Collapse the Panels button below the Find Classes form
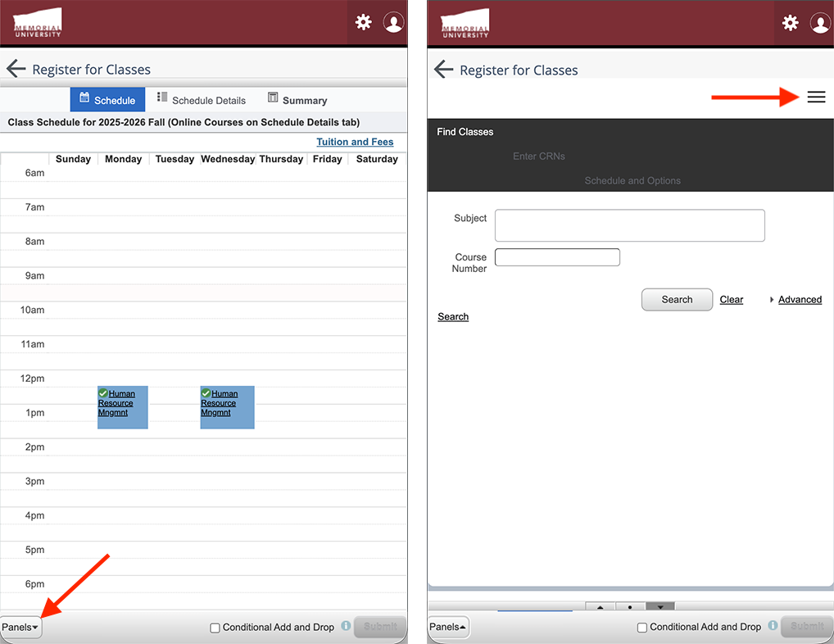This screenshot has width=834, height=644. pos(448,627)
